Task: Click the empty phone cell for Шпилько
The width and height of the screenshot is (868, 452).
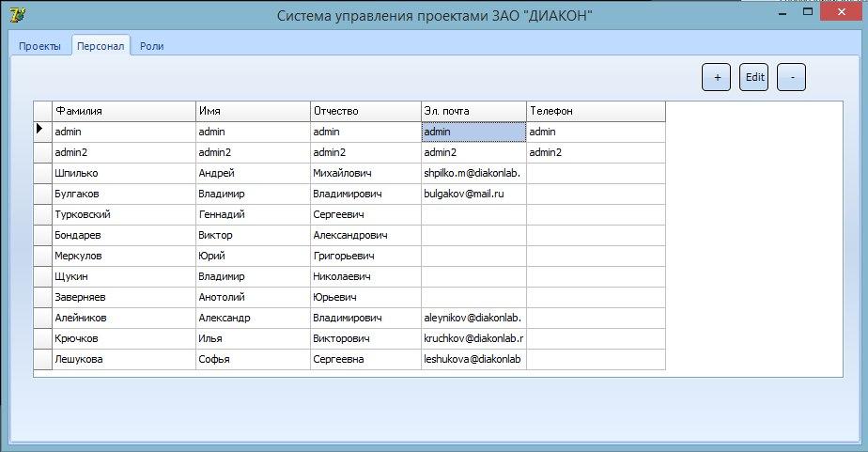Action: tap(597, 173)
